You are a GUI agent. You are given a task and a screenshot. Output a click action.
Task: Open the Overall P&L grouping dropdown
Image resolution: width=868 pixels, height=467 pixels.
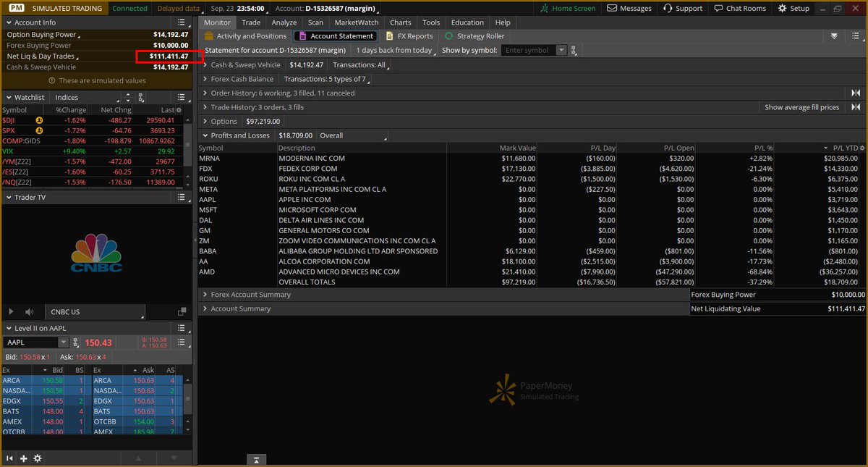[352, 135]
